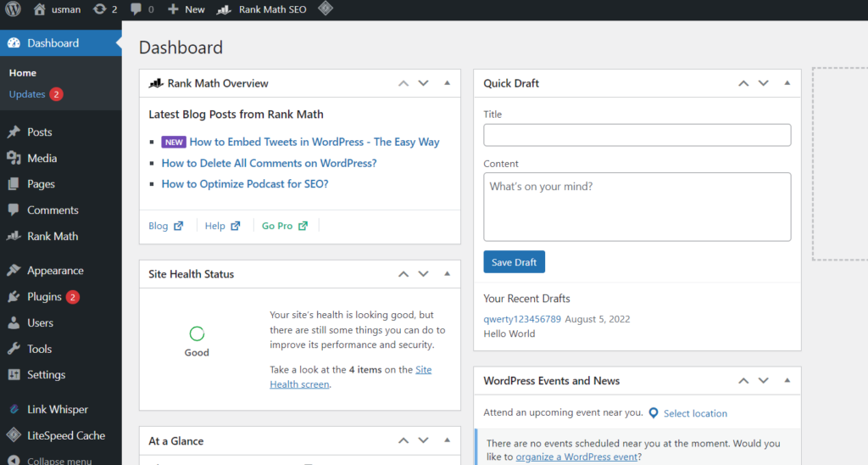Move Site Health Status widget up
The image size is (868, 465).
pos(403,274)
